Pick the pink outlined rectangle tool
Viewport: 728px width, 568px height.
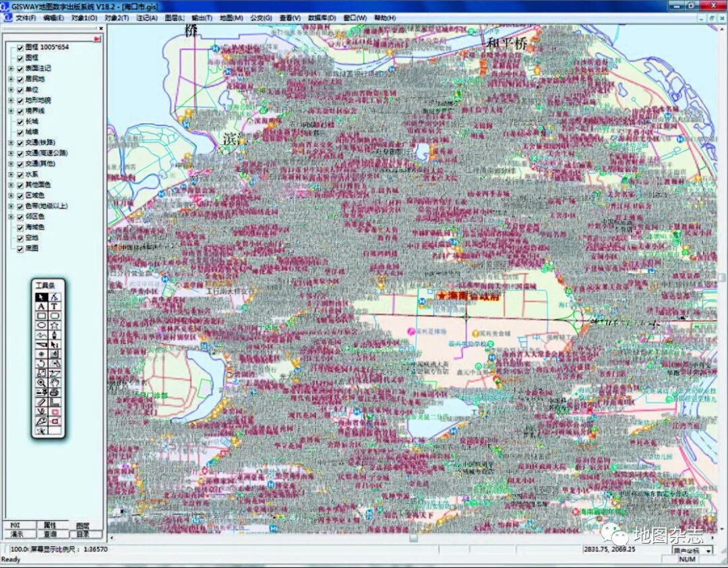click(x=55, y=422)
